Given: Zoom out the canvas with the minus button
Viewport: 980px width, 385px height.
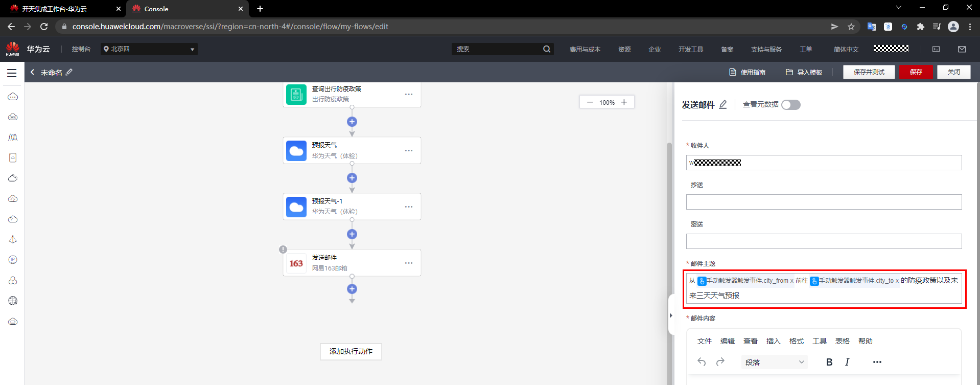Looking at the screenshot, I should [590, 102].
